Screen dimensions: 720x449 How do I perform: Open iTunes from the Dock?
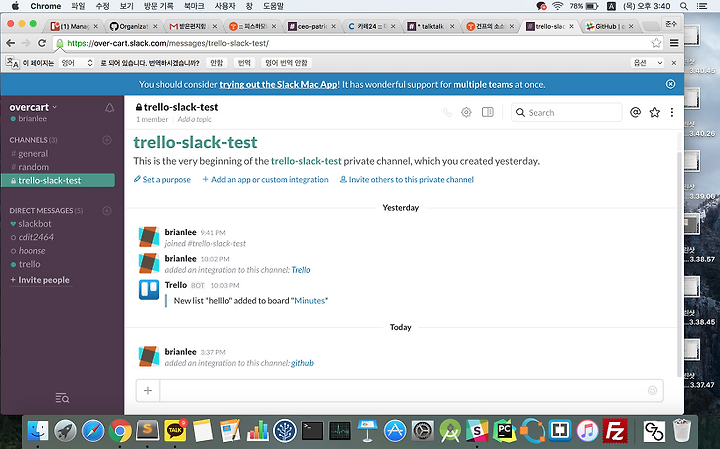click(587, 431)
